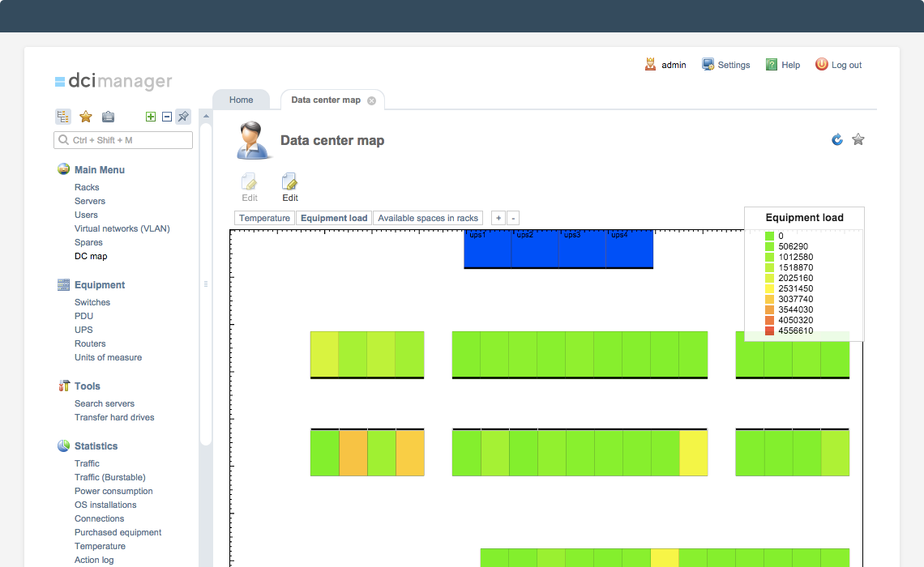Click the disabled Edit toolbar icon

[x=250, y=188]
